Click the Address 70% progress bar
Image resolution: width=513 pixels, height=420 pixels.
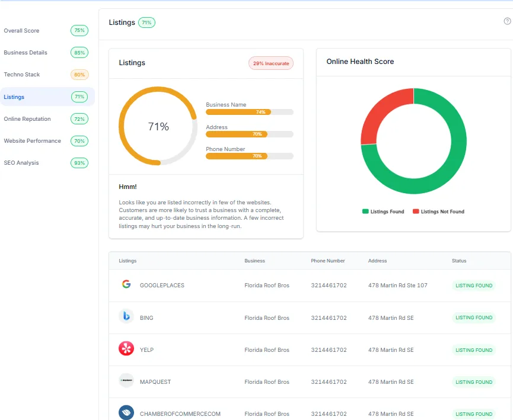point(250,134)
